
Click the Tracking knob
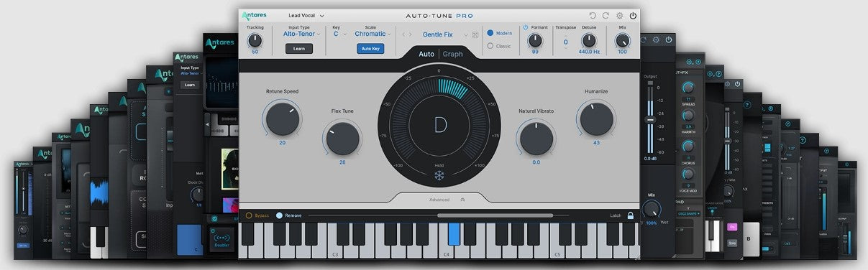255,40
